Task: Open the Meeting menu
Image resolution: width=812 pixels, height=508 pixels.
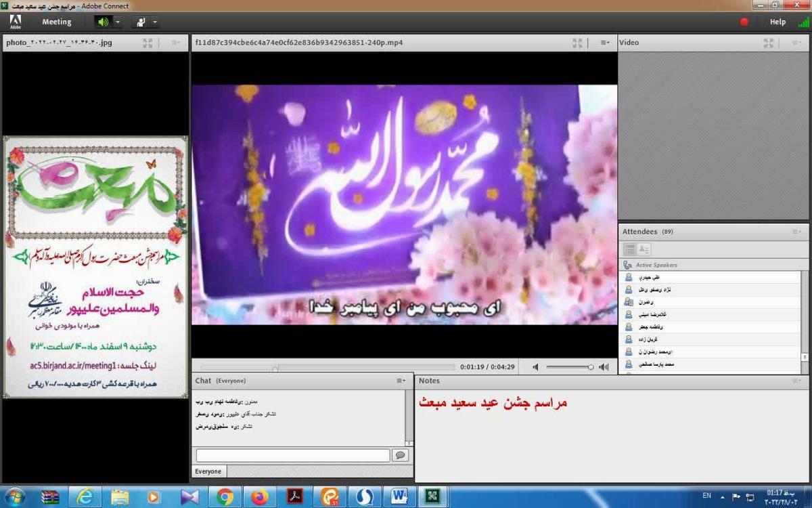Action: (x=57, y=22)
